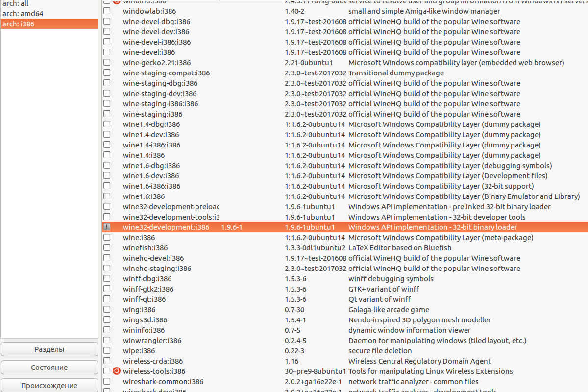Select package wine32-development-tools
Image resolution: width=588 pixels, height=392 pixels.
[171, 217]
